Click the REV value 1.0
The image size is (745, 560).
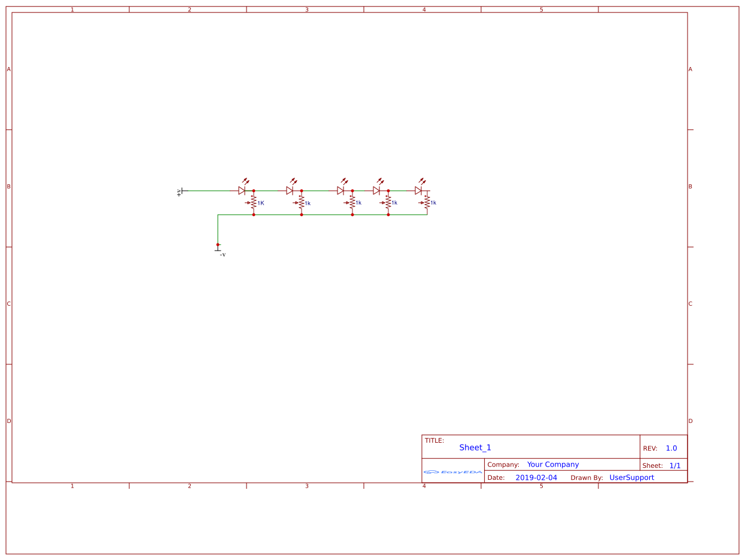tap(671, 447)
